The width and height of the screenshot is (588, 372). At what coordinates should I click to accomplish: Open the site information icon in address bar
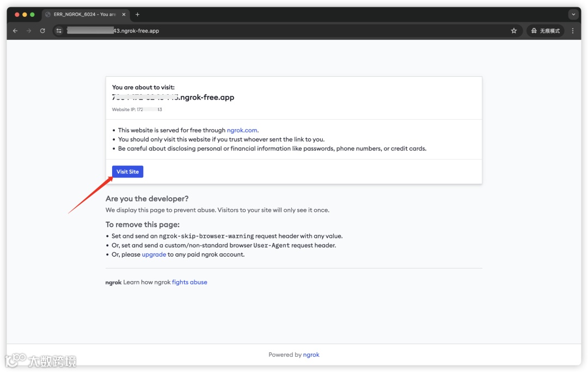[x=59, y=31]
